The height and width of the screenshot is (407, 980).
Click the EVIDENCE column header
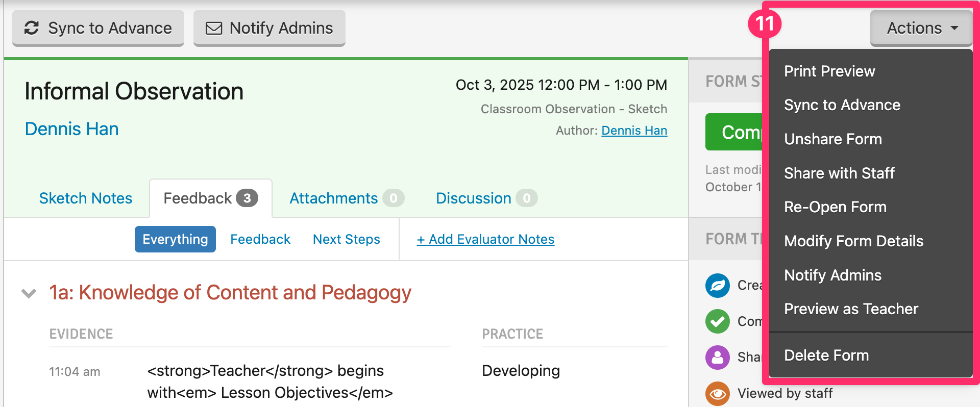[x=81, y=334]
